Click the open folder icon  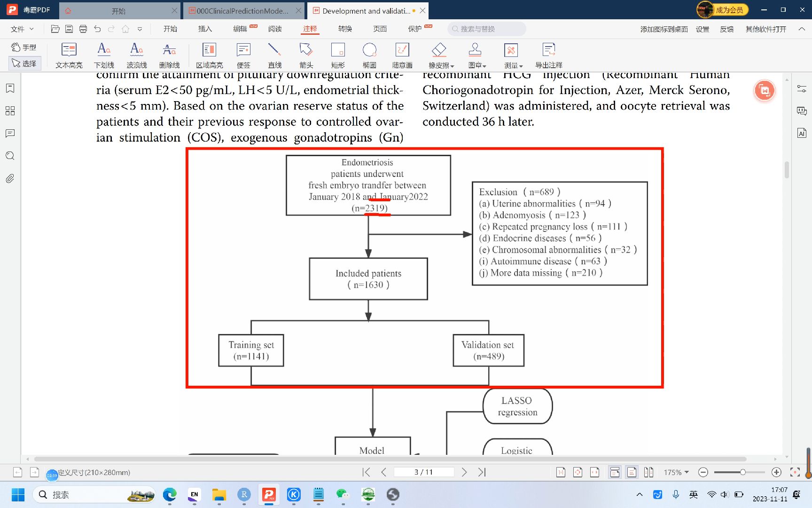(x=55, y=29)
